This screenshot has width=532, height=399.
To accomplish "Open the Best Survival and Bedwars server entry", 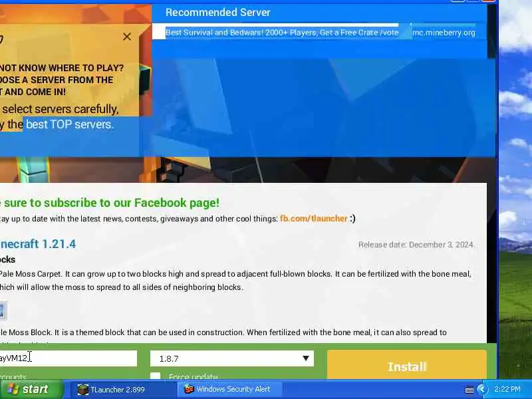I will (282, 33).
